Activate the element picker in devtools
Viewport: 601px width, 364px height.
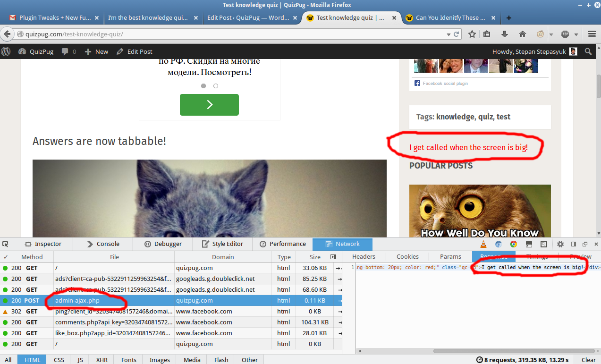(x=6, y=244)
